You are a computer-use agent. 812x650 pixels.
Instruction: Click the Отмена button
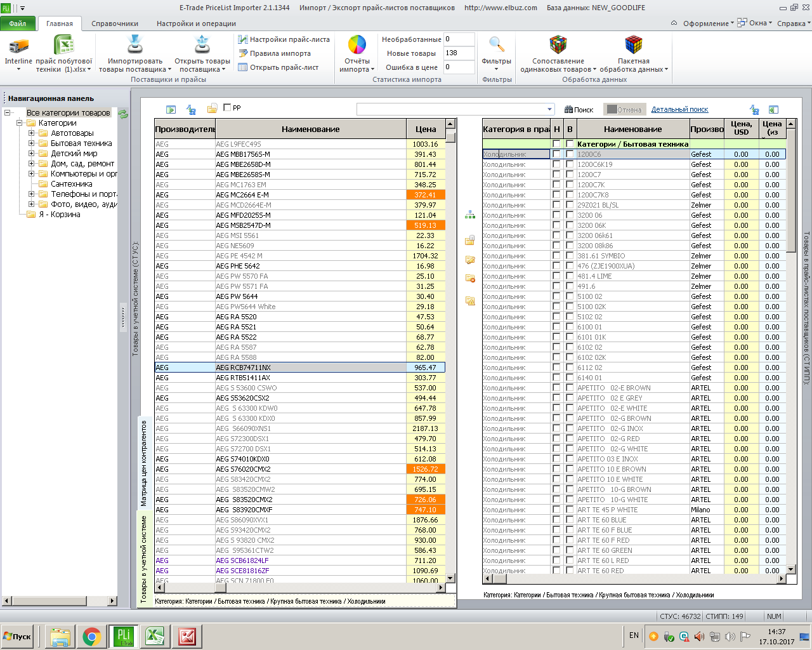(624, 109)
